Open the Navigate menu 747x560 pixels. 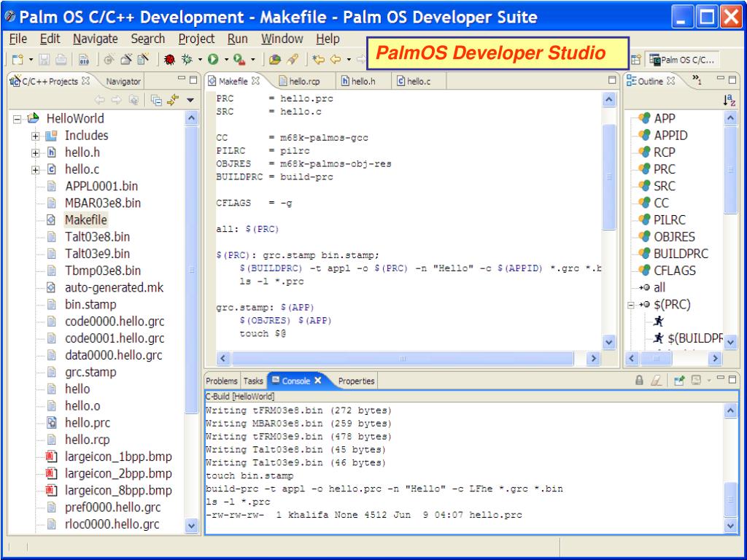pyautogui.click(x=96, y=39)
